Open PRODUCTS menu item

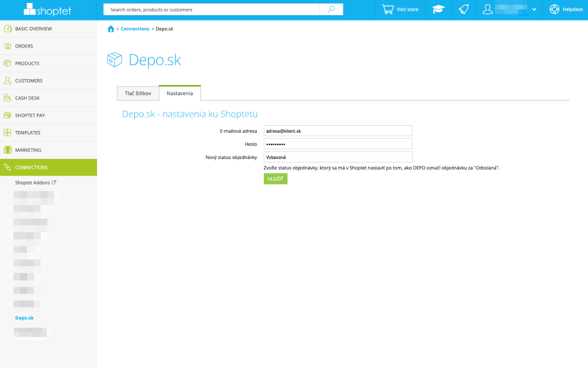click(x=49, y=63)
